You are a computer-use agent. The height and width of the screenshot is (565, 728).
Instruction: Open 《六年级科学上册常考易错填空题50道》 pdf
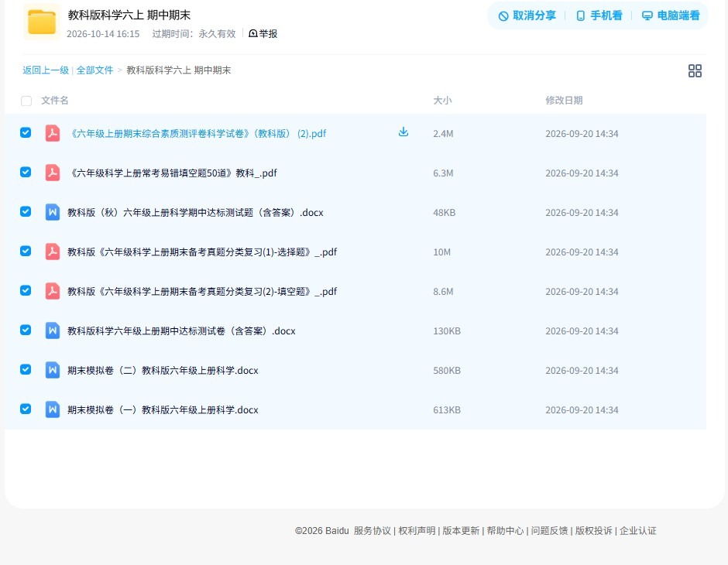point(172,173)
